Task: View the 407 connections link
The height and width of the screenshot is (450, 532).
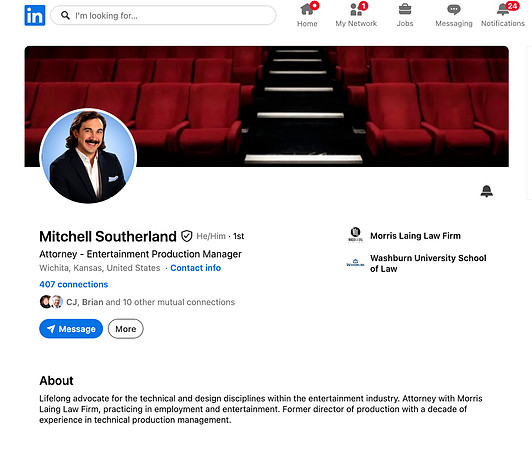Action: coord(74,284)
